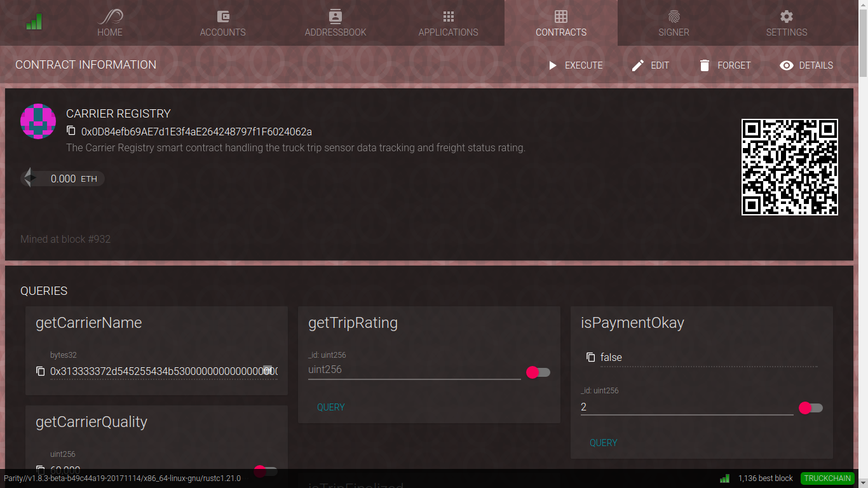
Task: Click the '1,136 best block' status text
Action: tap(766, 478)
